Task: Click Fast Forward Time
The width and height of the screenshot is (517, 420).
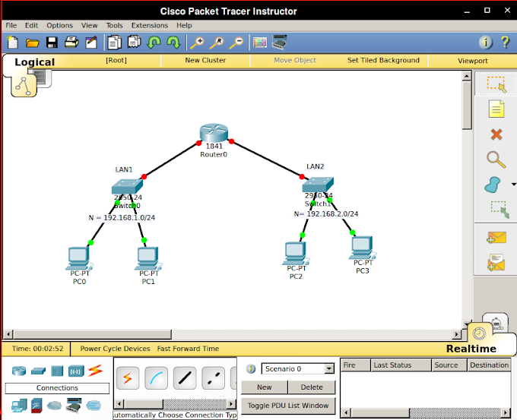Action: coord(188,349)
